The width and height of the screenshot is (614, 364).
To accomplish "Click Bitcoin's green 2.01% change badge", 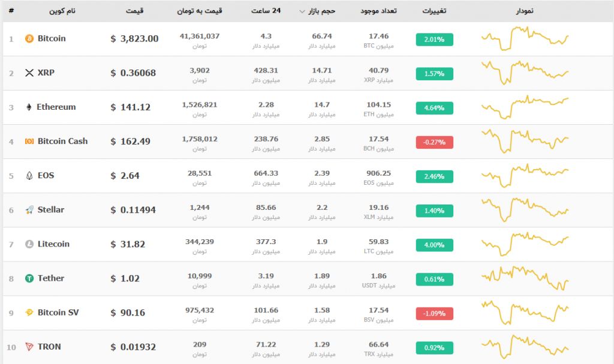I will (434, 40).
